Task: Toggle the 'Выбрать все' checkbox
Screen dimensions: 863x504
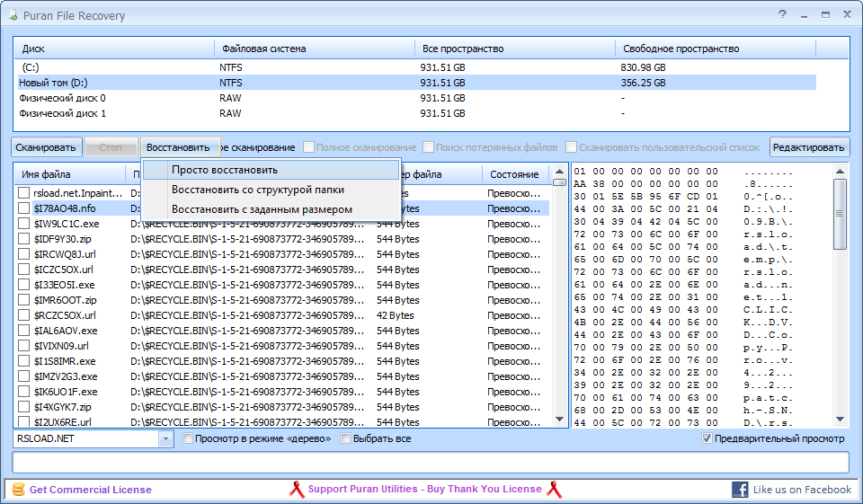Action: pyautogui.click(x=345, y=438)
